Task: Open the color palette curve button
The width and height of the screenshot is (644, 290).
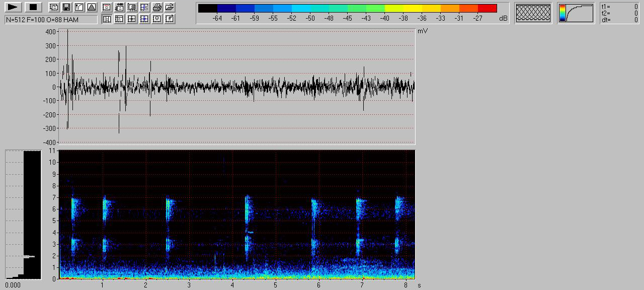Action: pyautogui.click(x=576, y=13)
